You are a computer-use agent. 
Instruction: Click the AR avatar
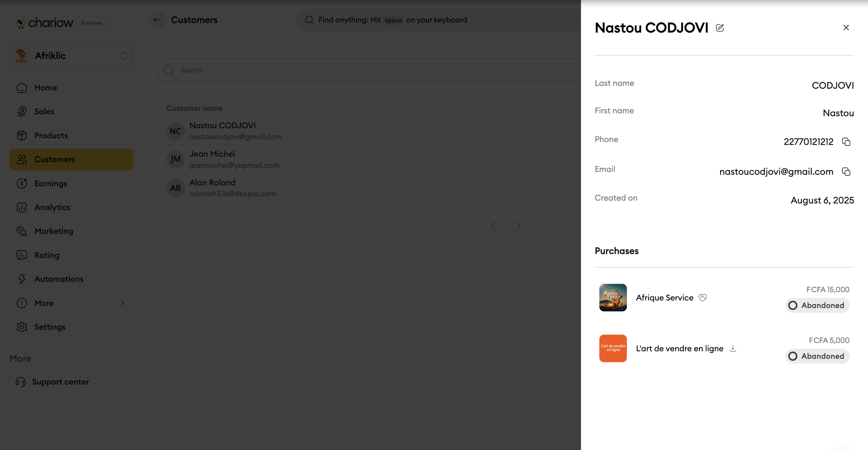point(175,188)
